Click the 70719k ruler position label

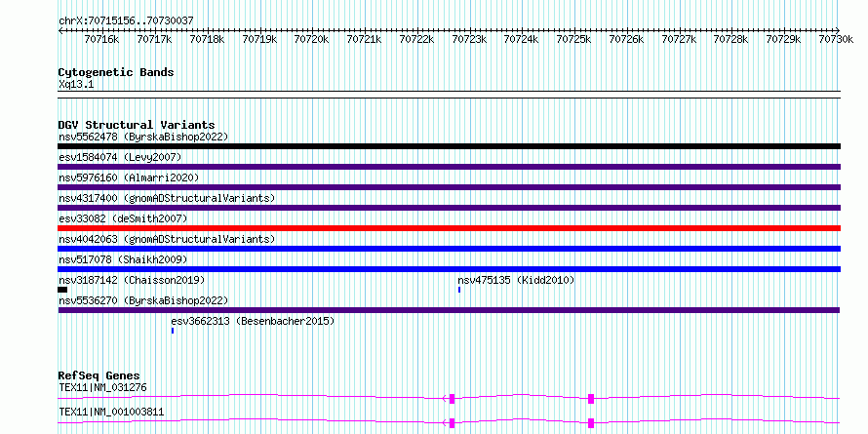pyautogui.click(x=259, y=39)
